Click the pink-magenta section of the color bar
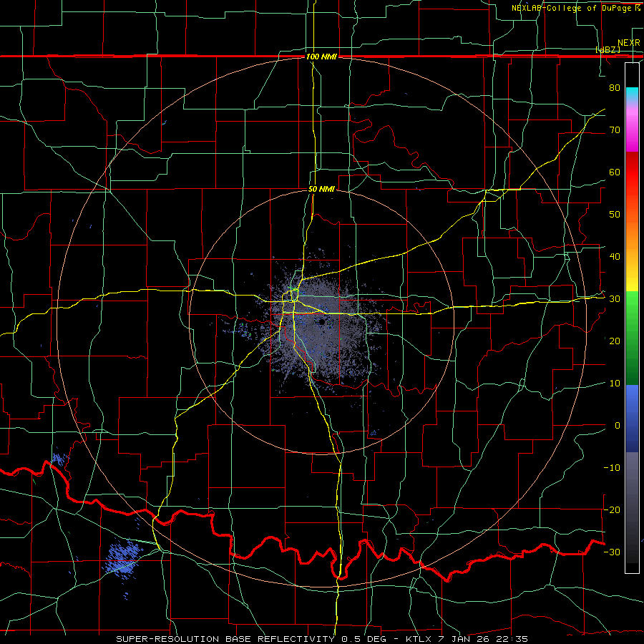644x644 pixels. click(632, 127)
